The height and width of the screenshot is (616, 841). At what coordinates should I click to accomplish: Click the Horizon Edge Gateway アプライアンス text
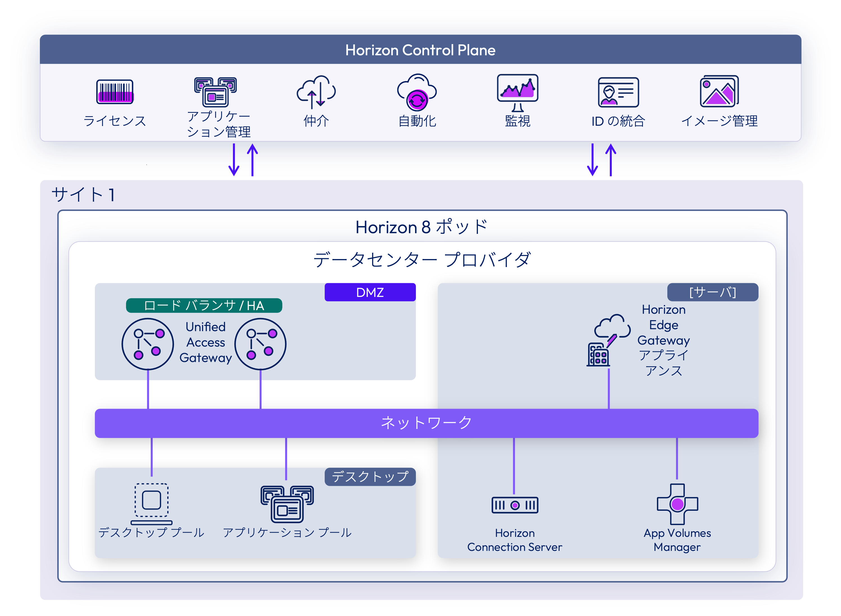[x=664, y=340]
